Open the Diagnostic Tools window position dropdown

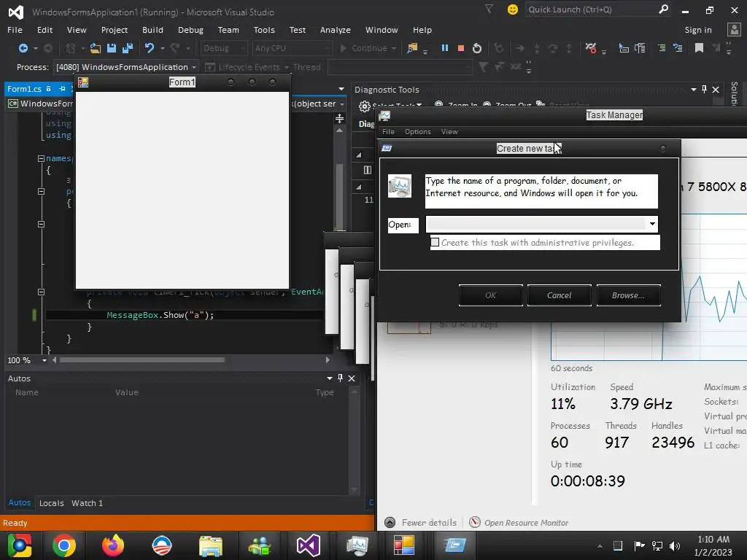(x=693, y=89)
